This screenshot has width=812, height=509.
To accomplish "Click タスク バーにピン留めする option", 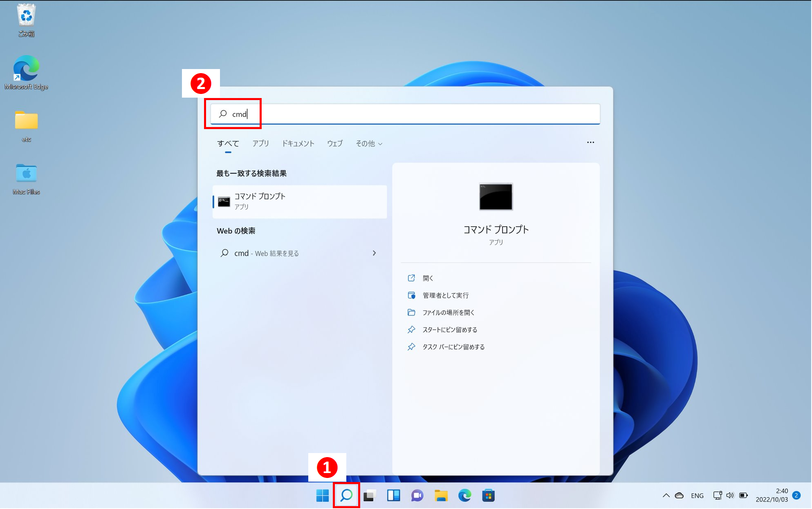I will [453, 347].
